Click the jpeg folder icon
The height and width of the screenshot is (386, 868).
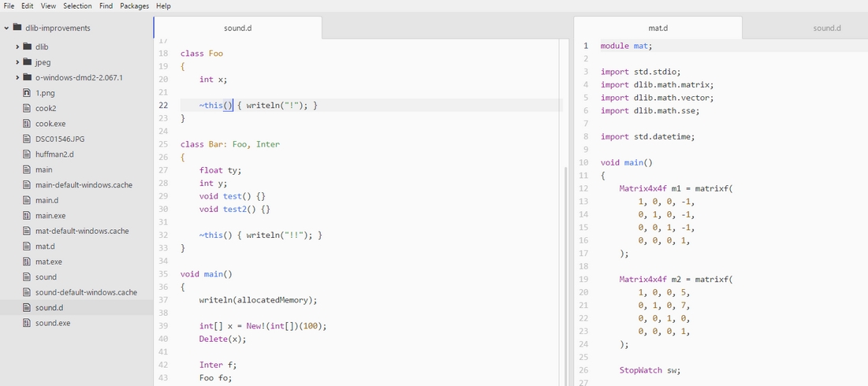pyautogui.click(x=27, y=62)
